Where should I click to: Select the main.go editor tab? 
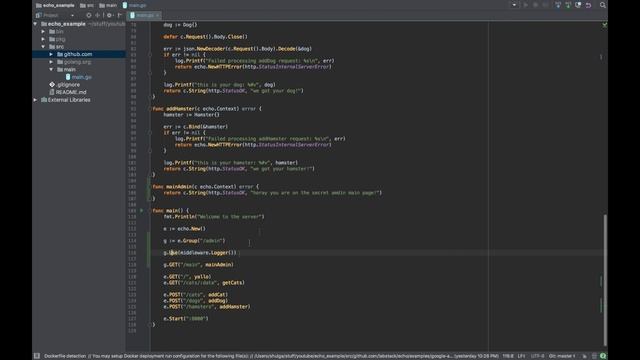coord(144,15)
